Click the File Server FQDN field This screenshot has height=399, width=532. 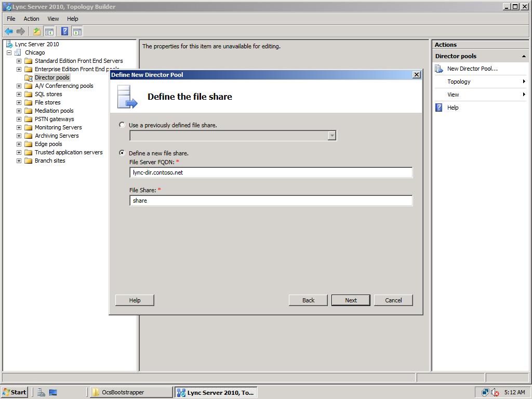[271, 172]
